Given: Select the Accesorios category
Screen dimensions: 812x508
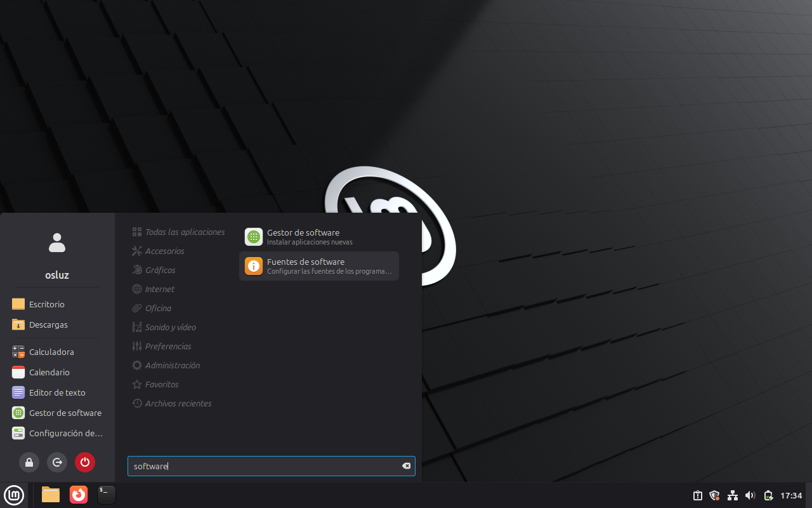Looking at the screenshot, I should (x=158, y=251).
